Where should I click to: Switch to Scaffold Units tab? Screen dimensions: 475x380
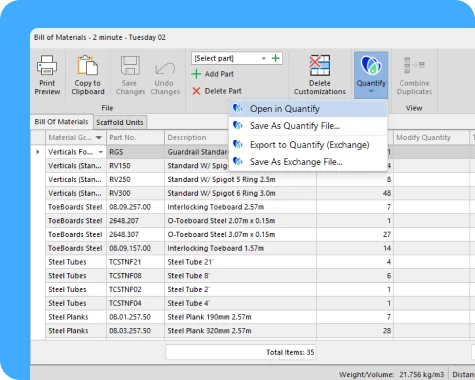coord(120,122)
